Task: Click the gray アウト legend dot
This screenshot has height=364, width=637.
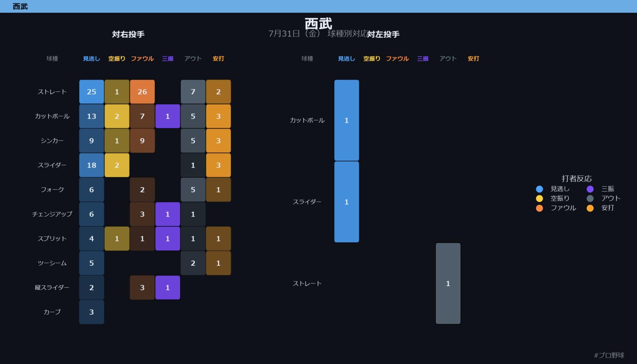Action: pyautogui.click(x=590, y=198)
